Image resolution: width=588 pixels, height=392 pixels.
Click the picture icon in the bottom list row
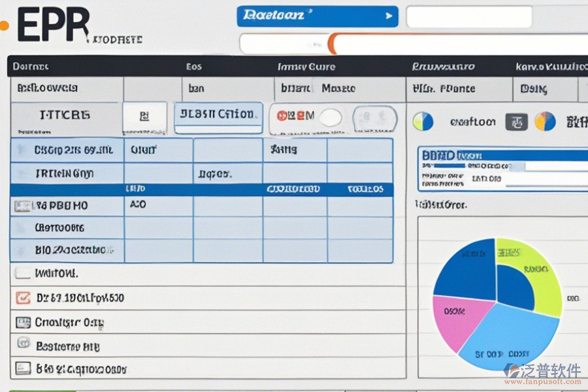[x=23, y=368]
